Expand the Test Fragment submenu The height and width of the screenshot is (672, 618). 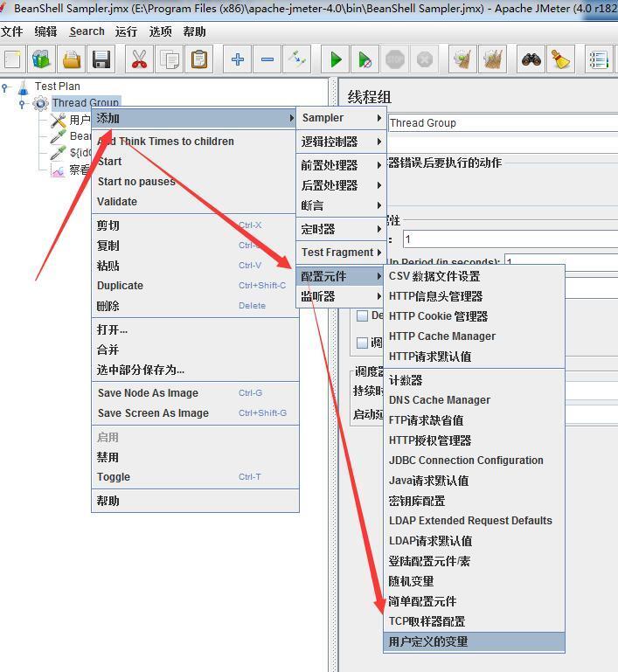[342, 253]
